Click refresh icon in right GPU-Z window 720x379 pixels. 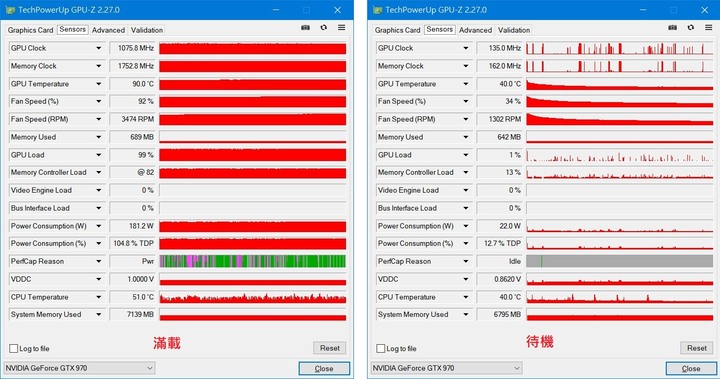[691, 28]
